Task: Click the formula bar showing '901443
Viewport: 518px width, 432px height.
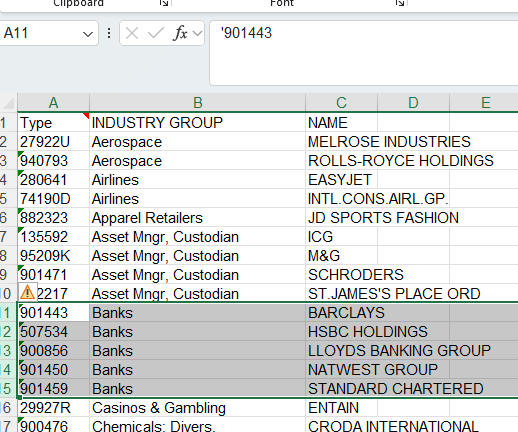Action: click(x=363, y=53)
